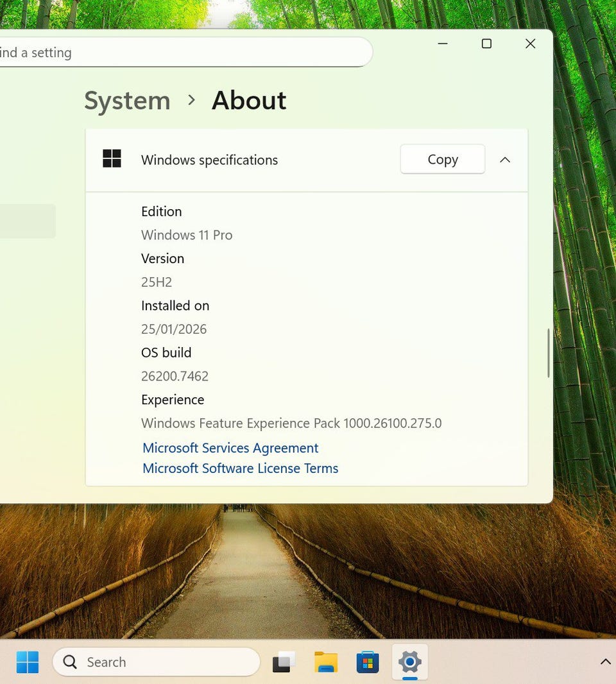
Task: Launch File Explorer from the taskbar
Action: click(x=326, y=662)
